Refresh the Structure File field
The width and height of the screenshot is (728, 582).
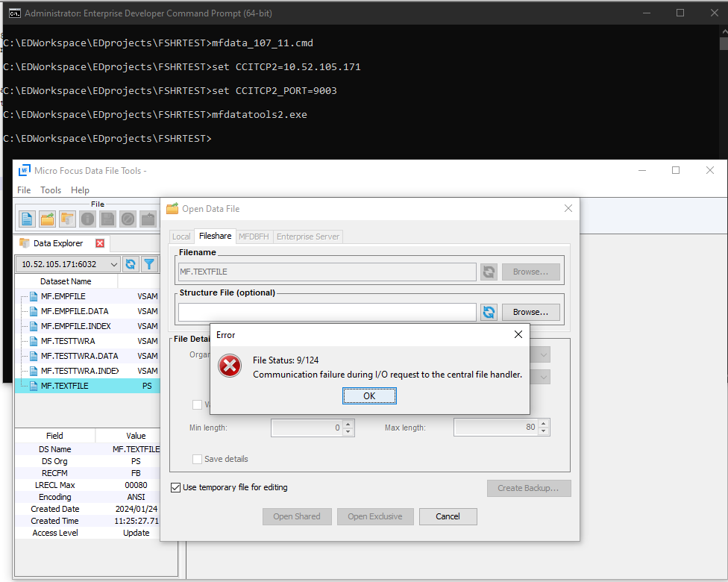click(x=489, y=313)
